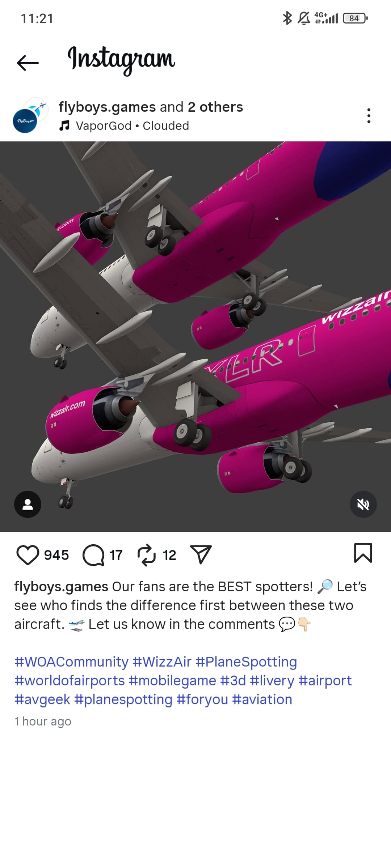Tap the repost arrows icon

tap(147, 555)
